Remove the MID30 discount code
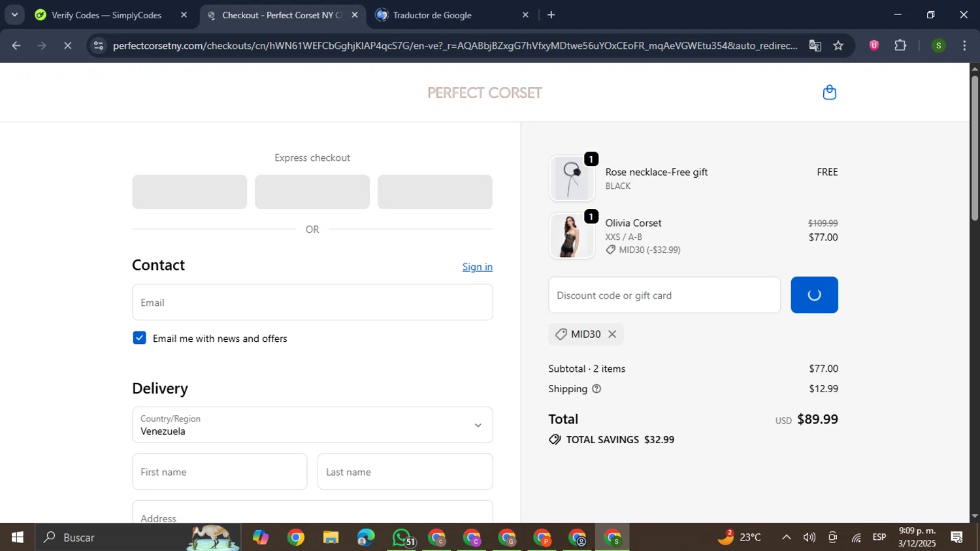Screen dimensions: 980x551 [x=612, y=334]
